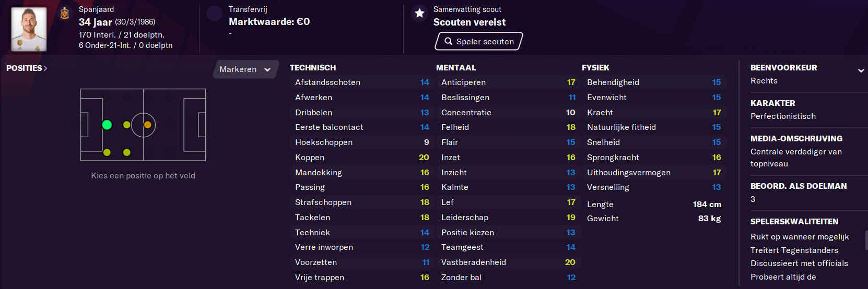Expand the Beenvoorkeur section chevron
Viewport: 868px width, 289px height.
coord(861,70)
